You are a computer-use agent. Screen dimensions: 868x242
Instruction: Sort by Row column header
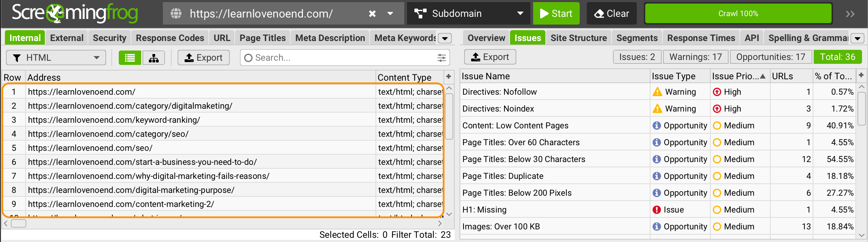pos(13,78)
